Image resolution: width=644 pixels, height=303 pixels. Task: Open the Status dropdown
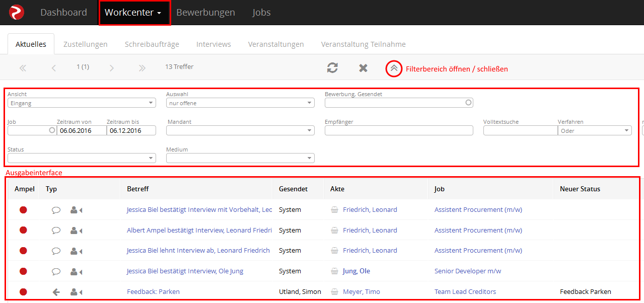[x=82, y=158]
